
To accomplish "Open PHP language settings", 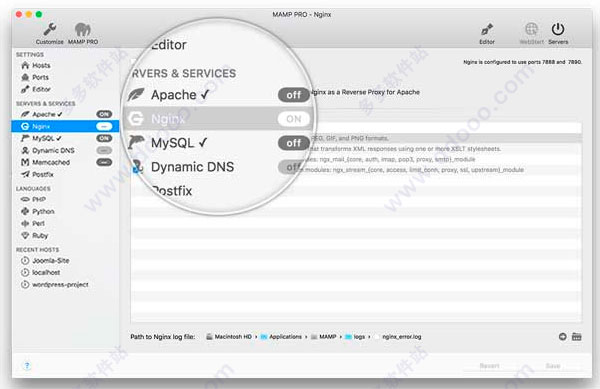I will [x=65, y=199].
